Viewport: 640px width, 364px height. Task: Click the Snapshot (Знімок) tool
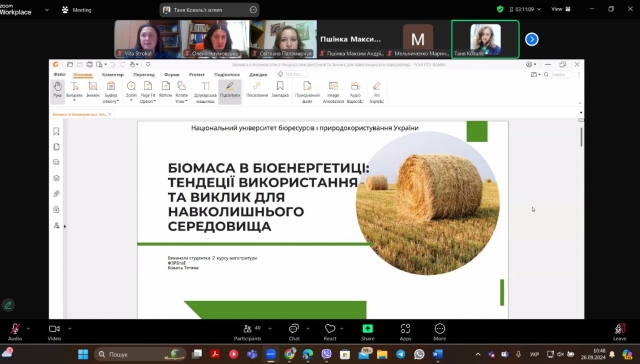(x=93, y=90)
